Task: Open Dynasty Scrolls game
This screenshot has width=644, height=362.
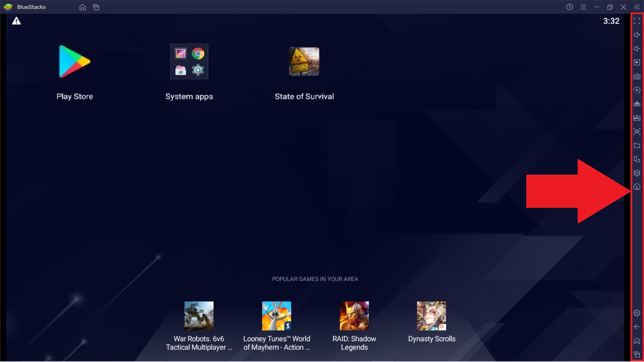Action: (432, 316)
